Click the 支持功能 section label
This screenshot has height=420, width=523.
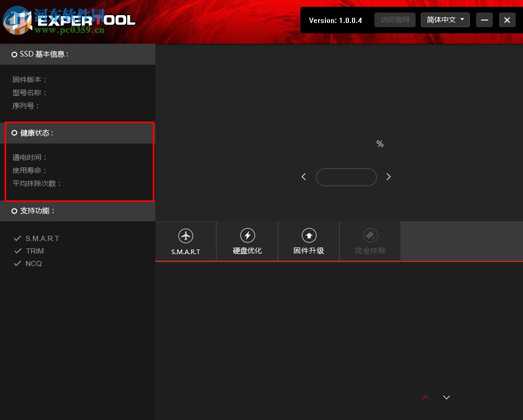[37, 211]
